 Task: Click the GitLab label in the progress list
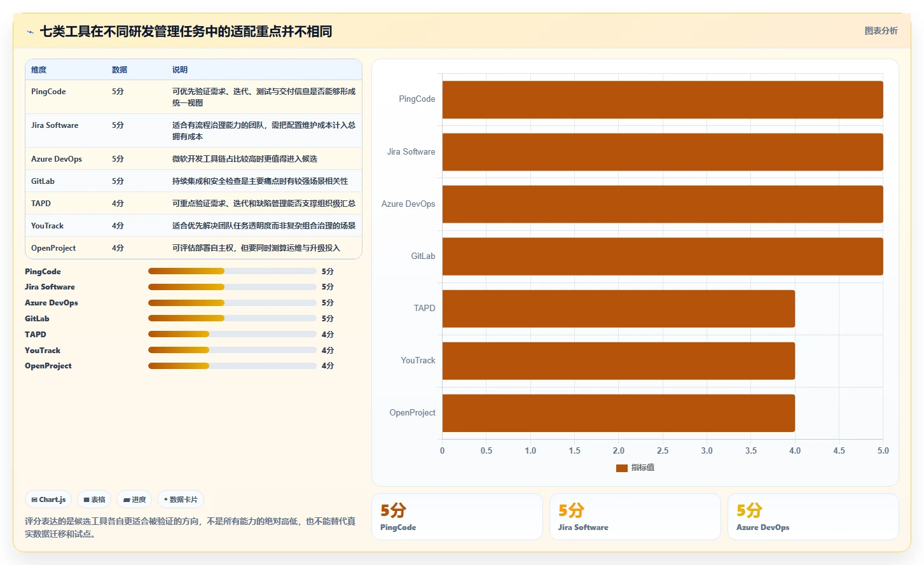tap(37, 319)
